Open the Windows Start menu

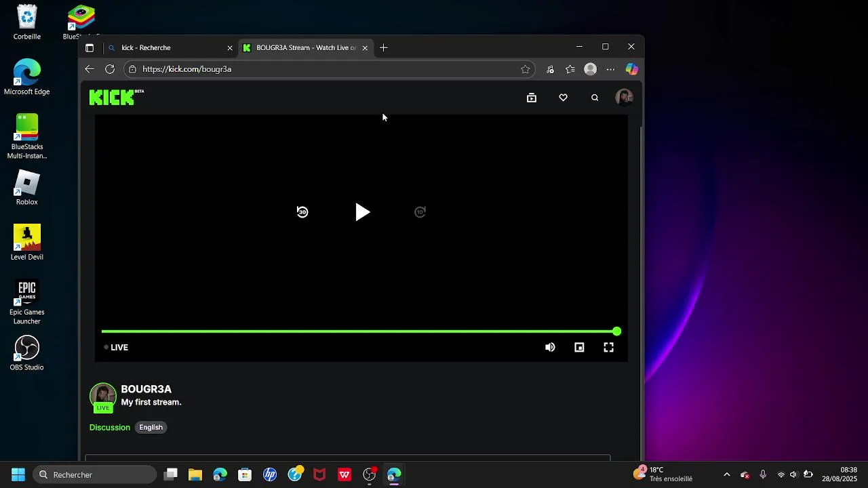click(18, 474)
